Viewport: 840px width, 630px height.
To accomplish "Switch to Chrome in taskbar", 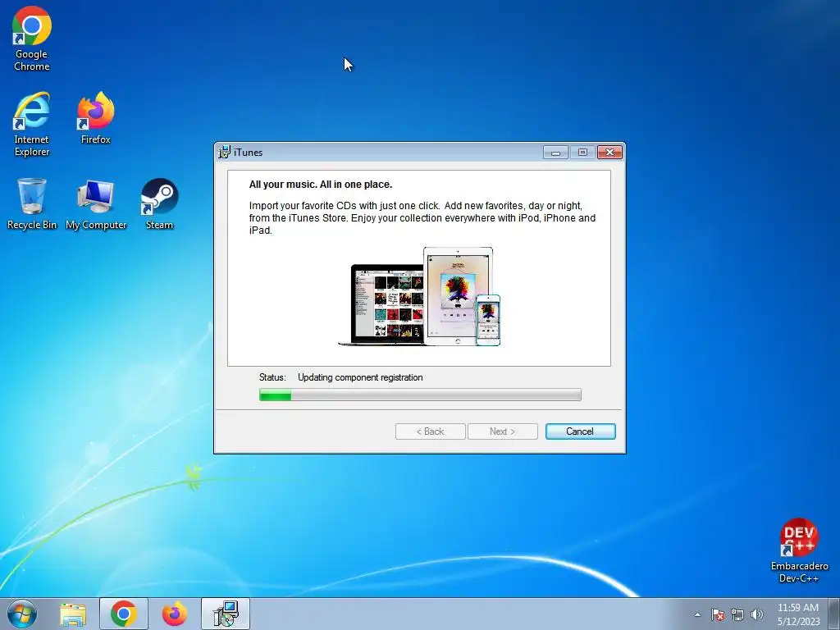I will pyautogui.click(x=124, y=614).
